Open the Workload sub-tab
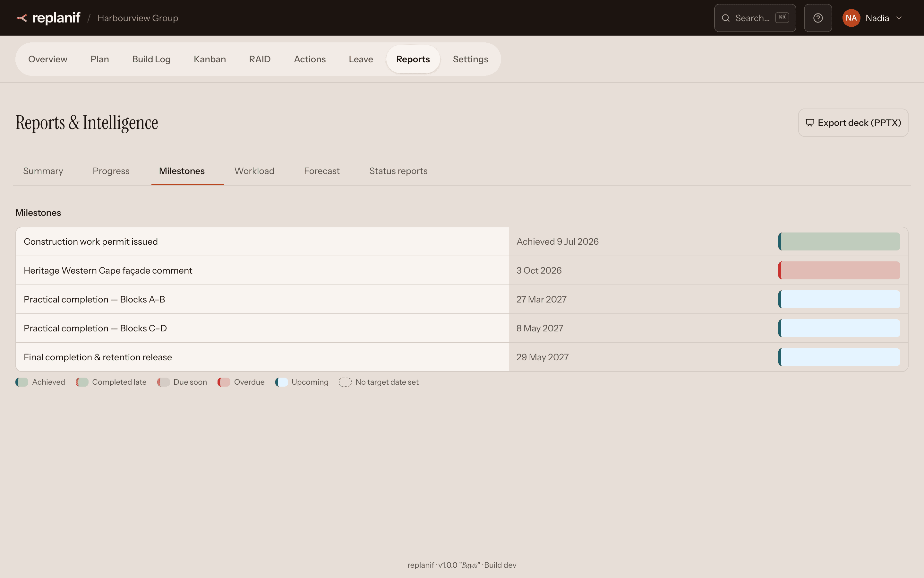The image size is (924, 578). pyautogui.click(x=254, y=171)
